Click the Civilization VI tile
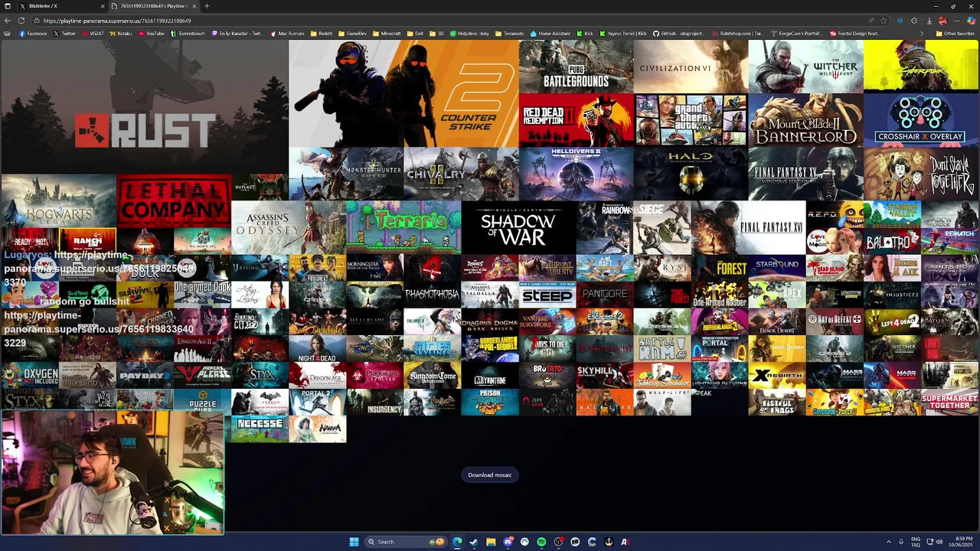This screenshot has width=980, height=551. click(691, 67)
